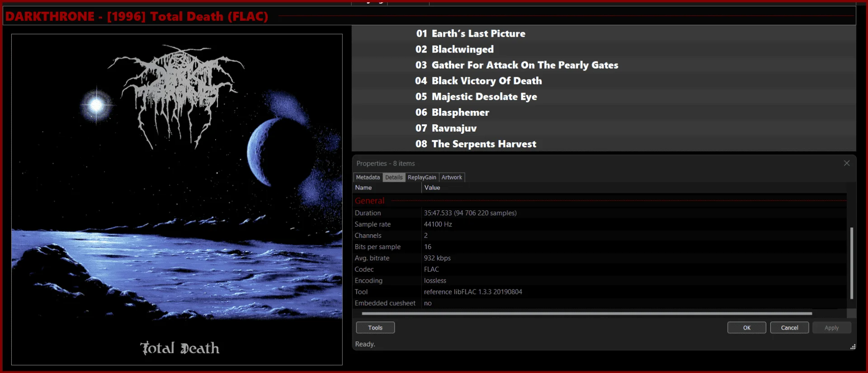Click the Total Death album cover
Image resolution: width=868 pixels, height=373 pixels.
pyautogui.click(x=177, y=199)
